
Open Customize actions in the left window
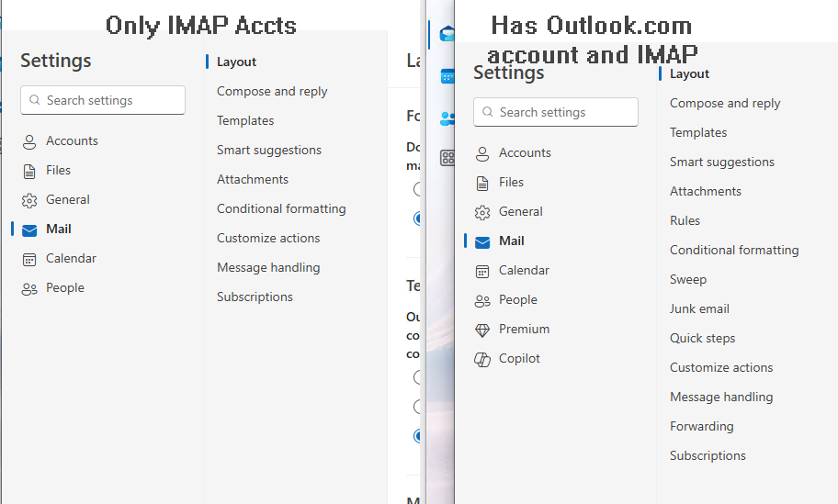point(268,238)
